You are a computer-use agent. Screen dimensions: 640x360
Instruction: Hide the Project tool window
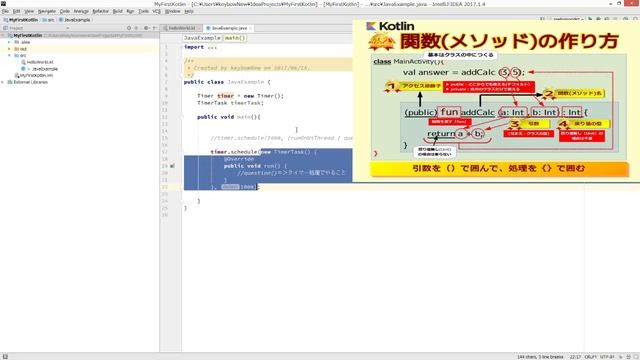coord(154,28)
